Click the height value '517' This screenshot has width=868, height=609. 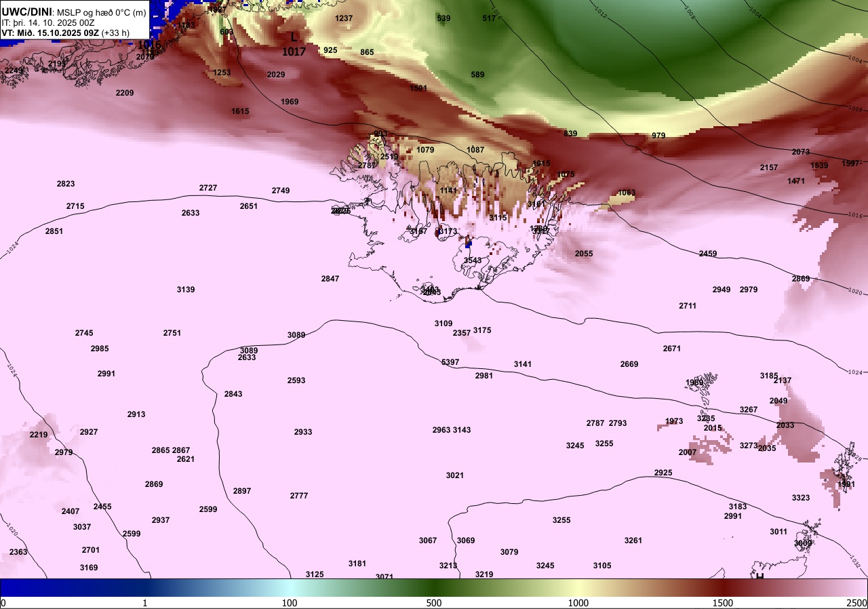pos(489,18)
